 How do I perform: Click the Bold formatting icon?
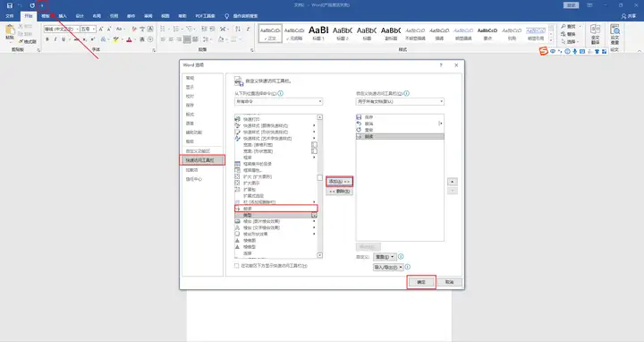pyautogui.click(x=47, y=39)
